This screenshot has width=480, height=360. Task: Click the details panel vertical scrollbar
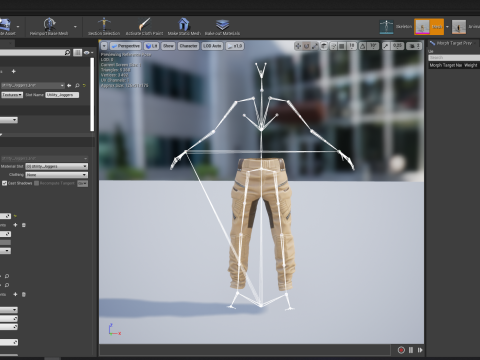point(92,95)
